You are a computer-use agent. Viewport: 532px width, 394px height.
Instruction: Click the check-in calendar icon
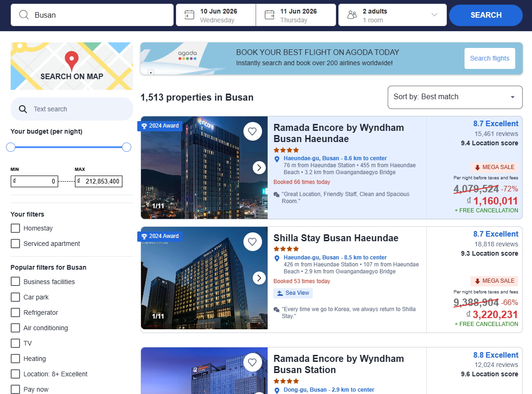point(189,15)
